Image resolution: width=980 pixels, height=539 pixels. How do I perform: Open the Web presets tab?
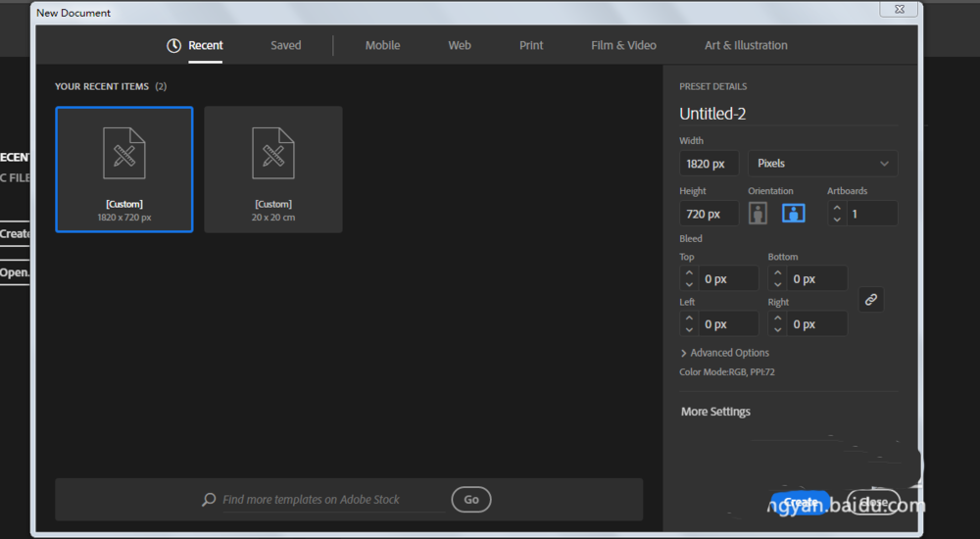point(460,45)
